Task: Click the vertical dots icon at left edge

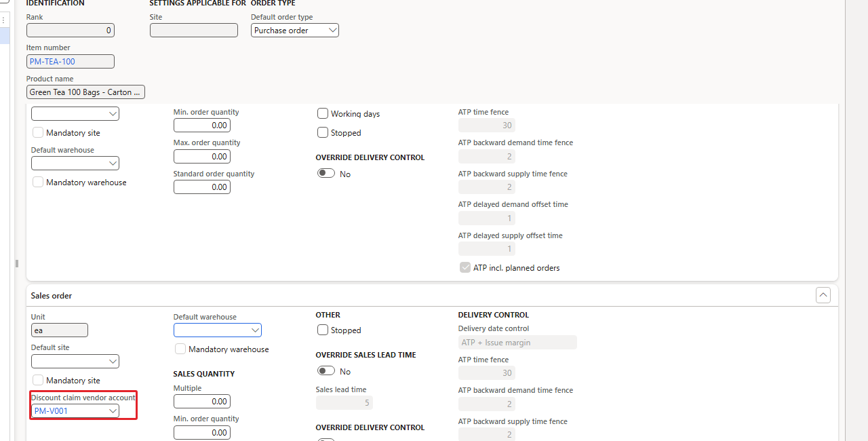Action: click(x=3, y=20)
